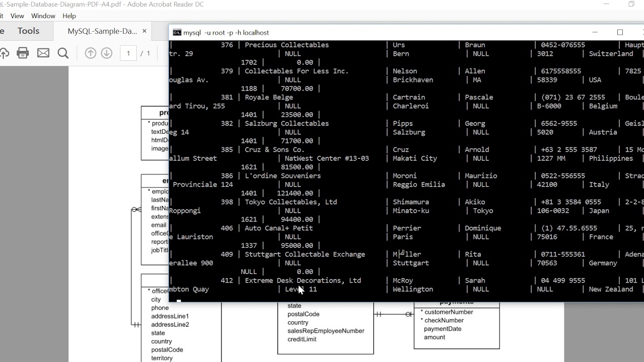Image resolution: width=644 pixels, height=362 pixels.
Task: Click 'postalCode' field in customers diagram box
Action: click(x=303, y=314)
